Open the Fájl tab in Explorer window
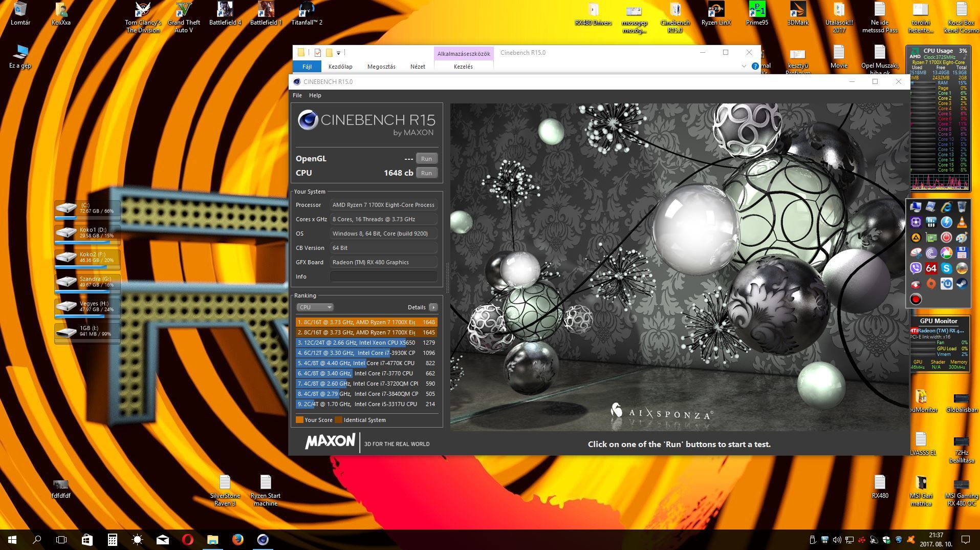 [x=307, y=67]
